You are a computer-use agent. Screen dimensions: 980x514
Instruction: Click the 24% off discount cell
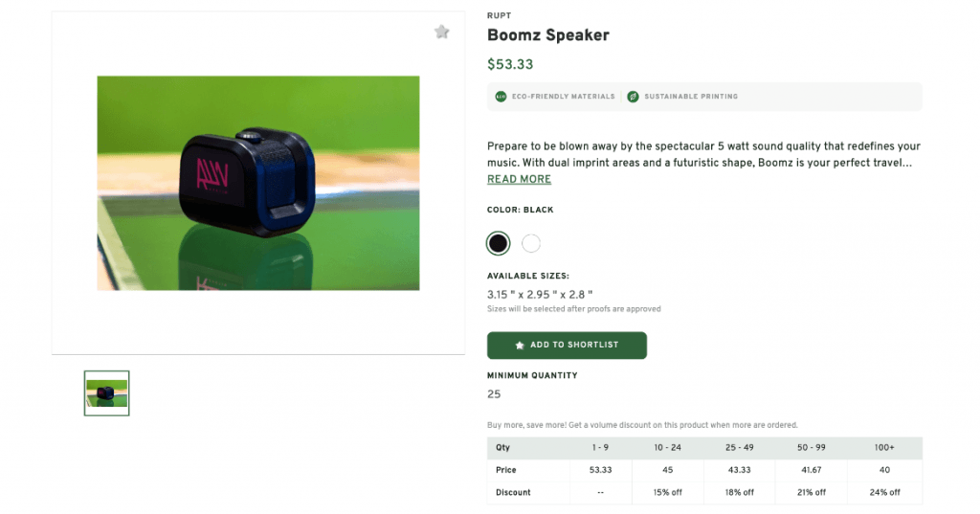(884, 492)
